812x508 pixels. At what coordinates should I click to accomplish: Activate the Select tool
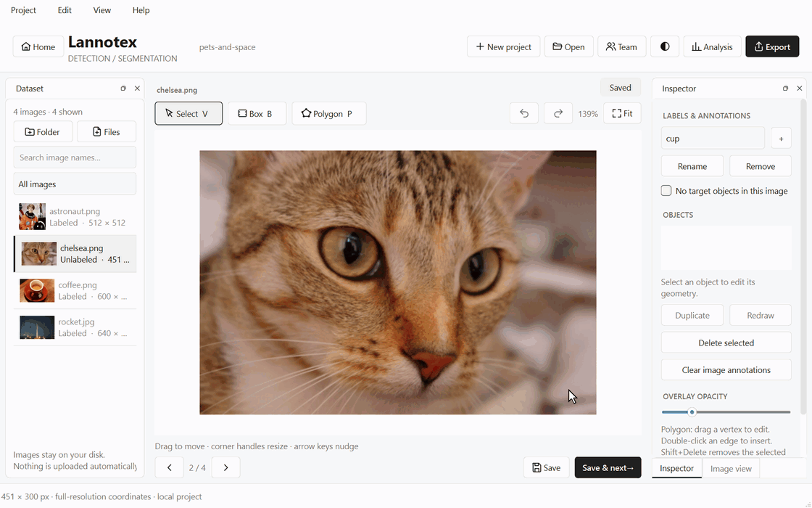click(188, 113)
